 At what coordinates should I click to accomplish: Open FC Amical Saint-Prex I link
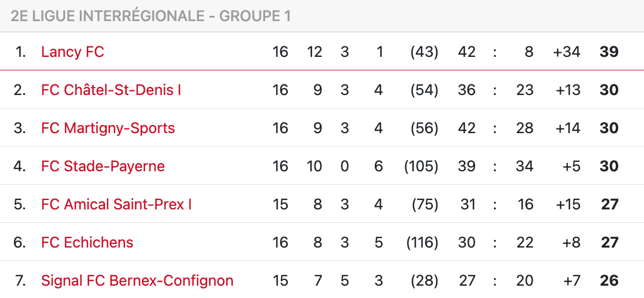(x=116, y=204)
